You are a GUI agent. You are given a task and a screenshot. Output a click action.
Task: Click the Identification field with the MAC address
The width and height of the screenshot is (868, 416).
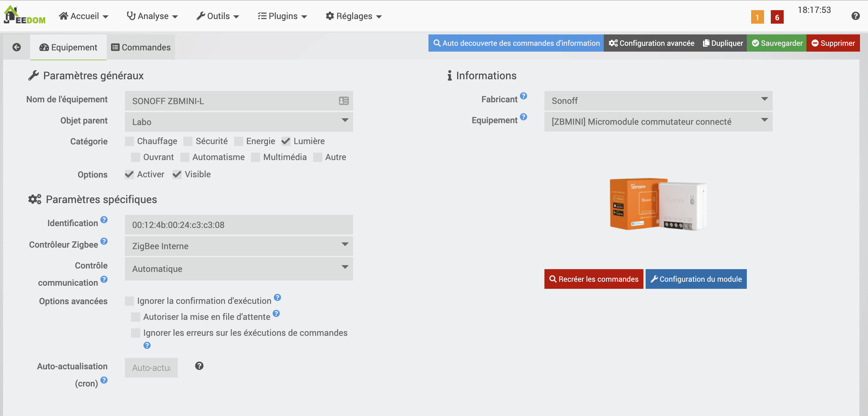(239, 225)
